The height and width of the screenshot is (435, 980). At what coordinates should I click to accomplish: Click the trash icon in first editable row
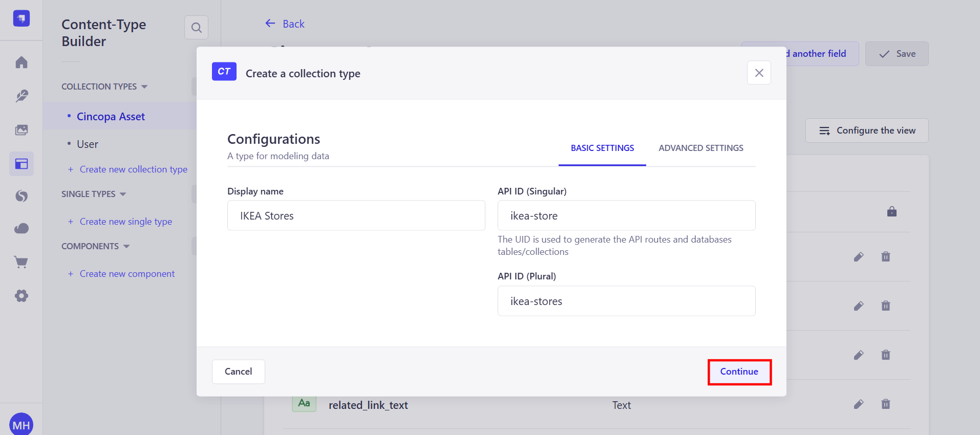886,257
